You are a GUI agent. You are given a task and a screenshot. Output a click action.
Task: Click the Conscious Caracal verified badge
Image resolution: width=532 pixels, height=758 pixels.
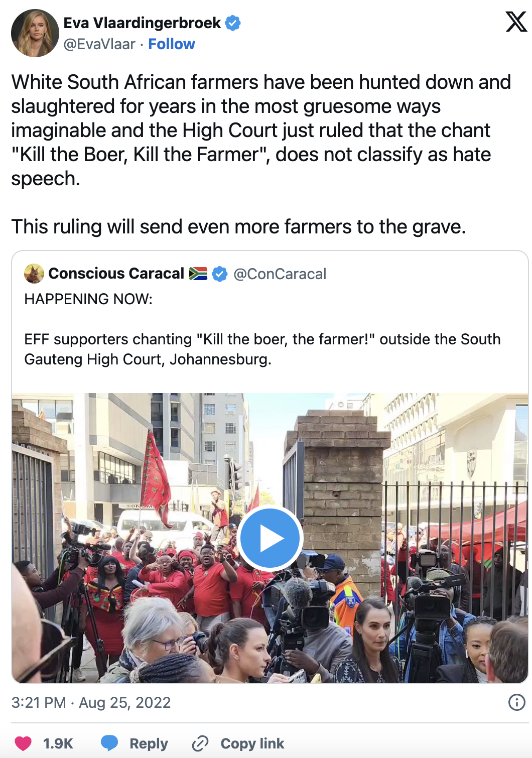coord(220,274)
